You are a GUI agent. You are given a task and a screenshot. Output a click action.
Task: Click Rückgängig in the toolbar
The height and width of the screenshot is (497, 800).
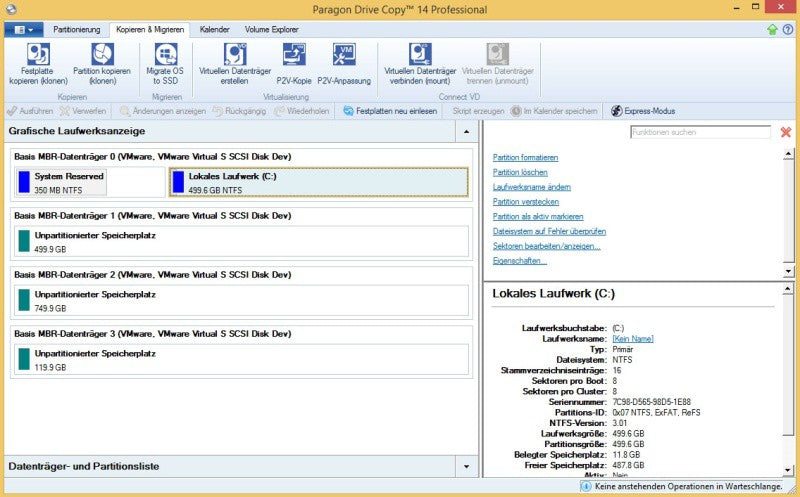(x=239, y=111)
